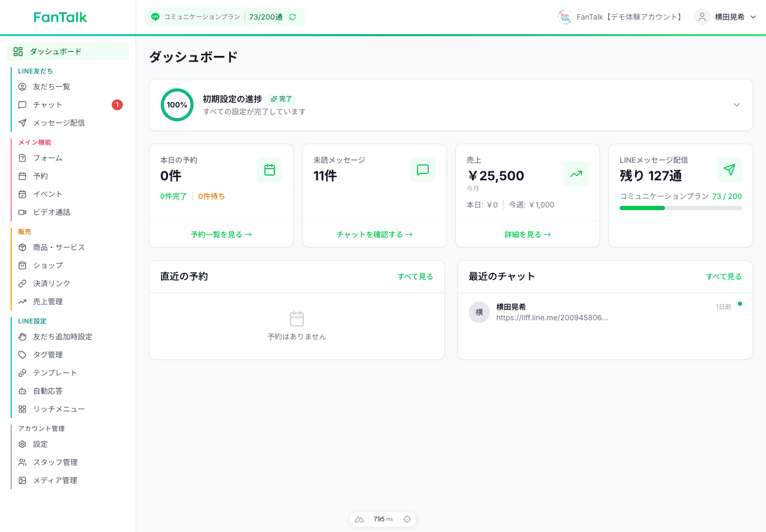Click すべて見る in 最近のチャット
The image size is (766, 532).
pos(724,277)
